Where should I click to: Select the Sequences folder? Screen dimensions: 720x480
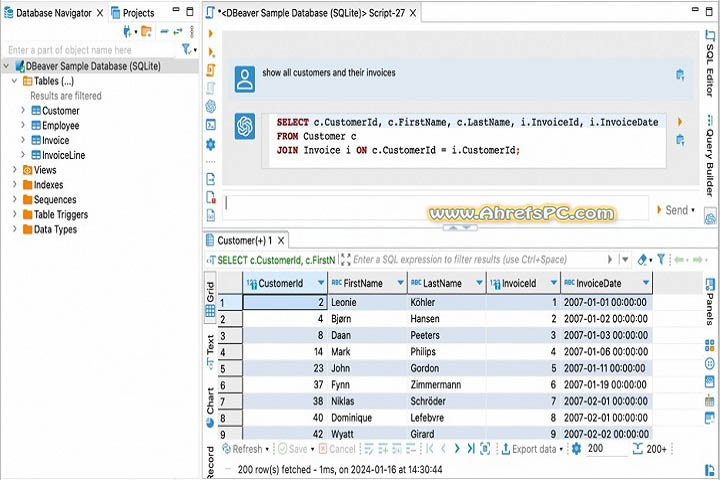(50, 200)
